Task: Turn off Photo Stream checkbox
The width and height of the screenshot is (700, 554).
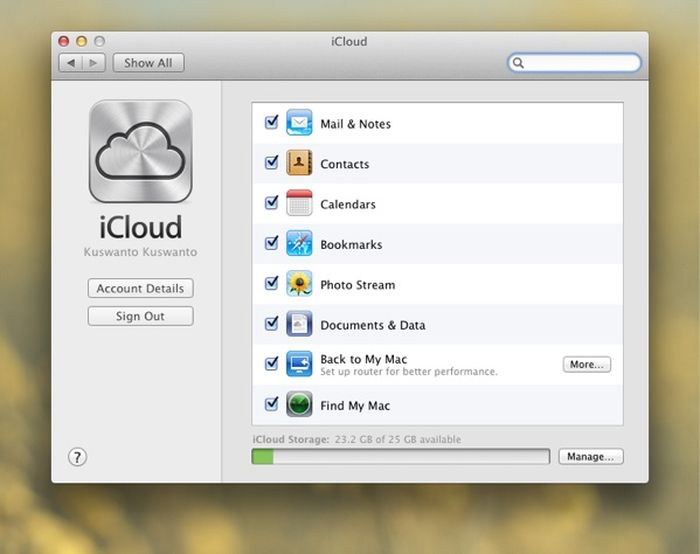Action: pos(271,283)
